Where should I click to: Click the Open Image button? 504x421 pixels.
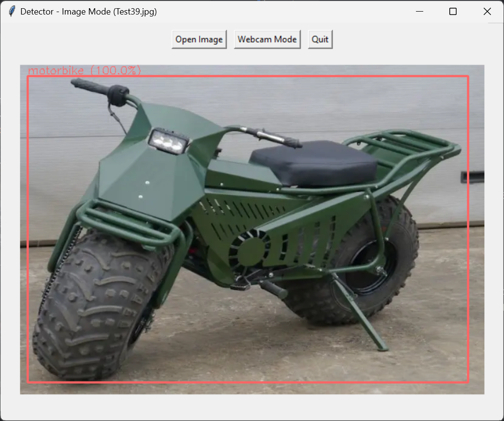pos(199,40)
